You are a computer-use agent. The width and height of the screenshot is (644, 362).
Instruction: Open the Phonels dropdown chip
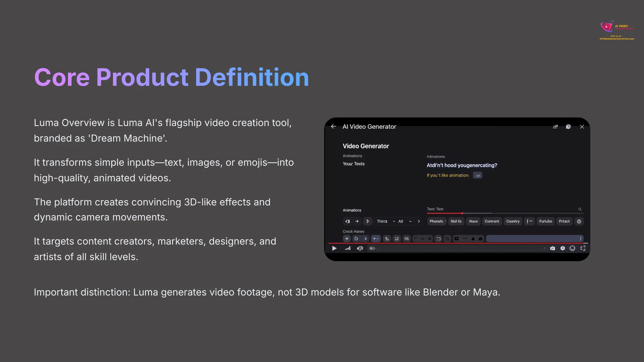click(437, 221)
